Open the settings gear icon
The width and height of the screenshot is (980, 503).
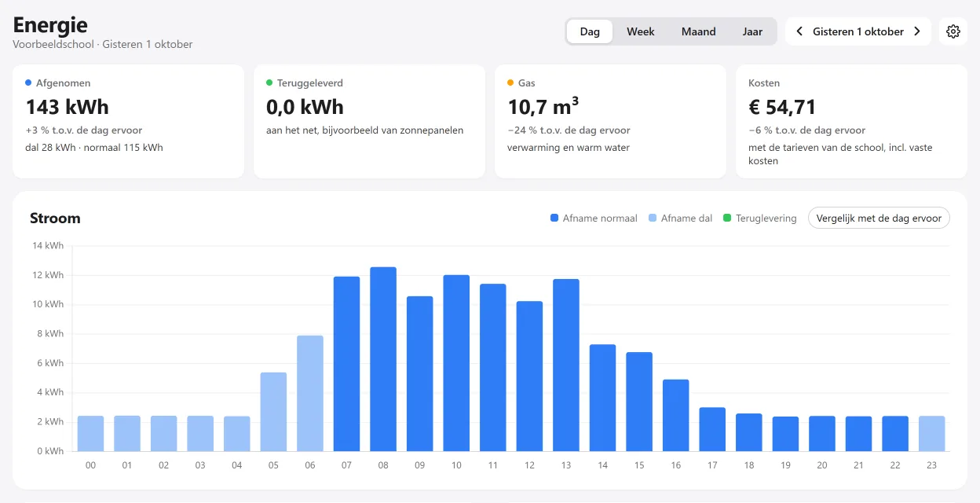[x=953, y=31]
